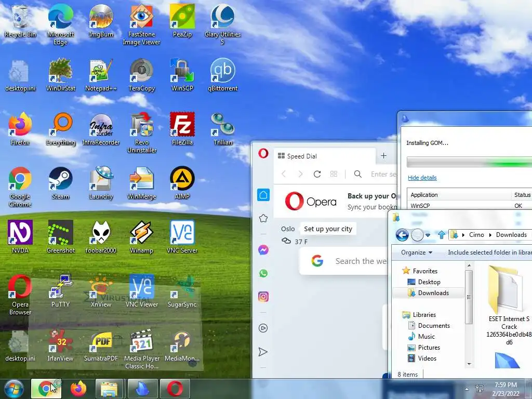Open Opera player sidebar icon
The height and width of the screenshot is (399, 532).
(x=263, y=328)
